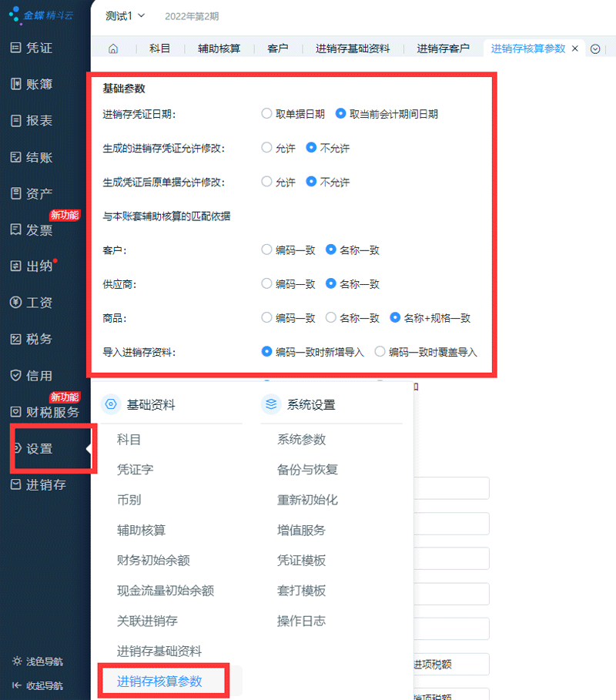Collapse sidebar with 收起导航

click(38, 685)
